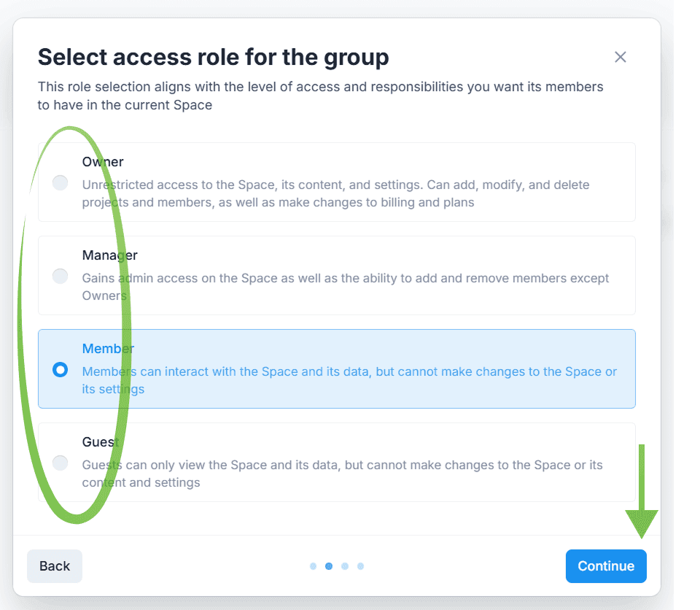
Task: Click the Manager role title
Action: pyautogui.click(x=110, y=255)
